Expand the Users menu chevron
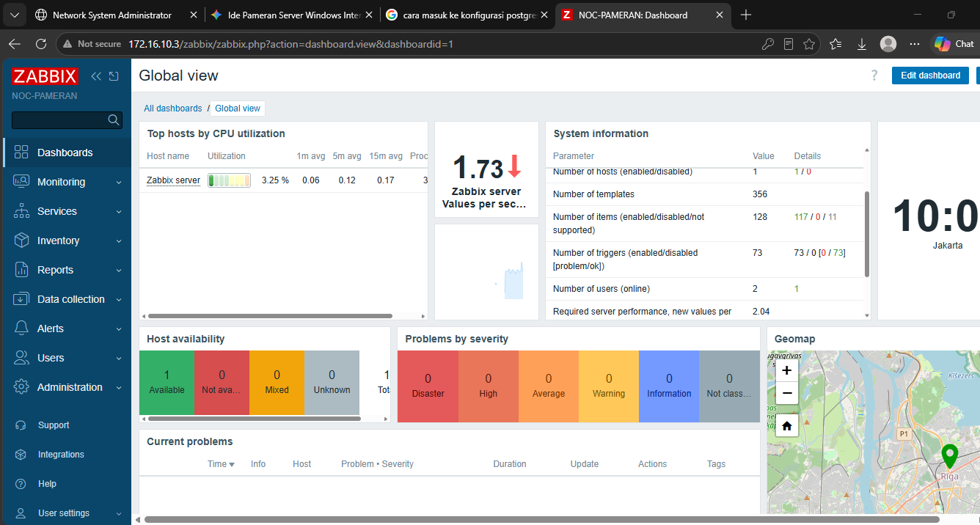980x525 pixels. click(x=119, y=359)
